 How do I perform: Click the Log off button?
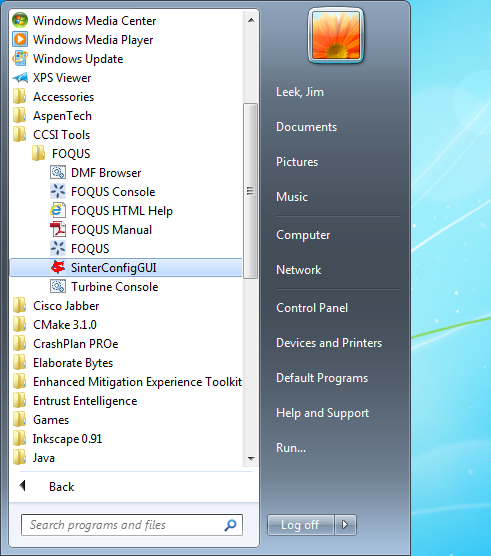[x=301, y=524]
